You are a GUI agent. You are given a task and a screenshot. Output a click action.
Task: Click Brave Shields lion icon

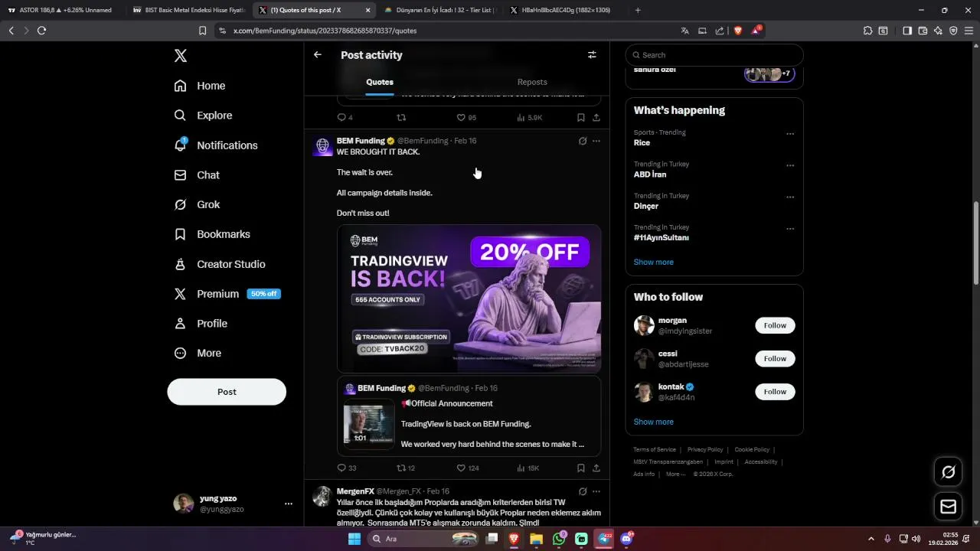tap(738, 31)
